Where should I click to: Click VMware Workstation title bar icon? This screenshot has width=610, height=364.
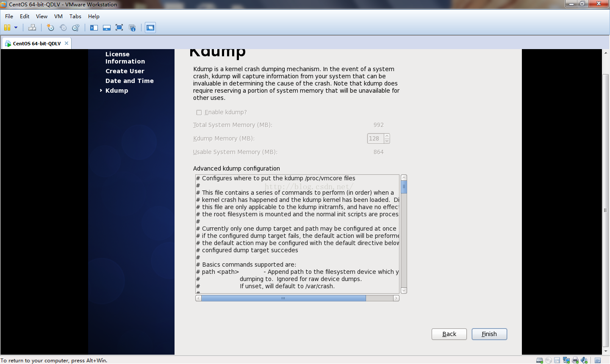[4, 4]
